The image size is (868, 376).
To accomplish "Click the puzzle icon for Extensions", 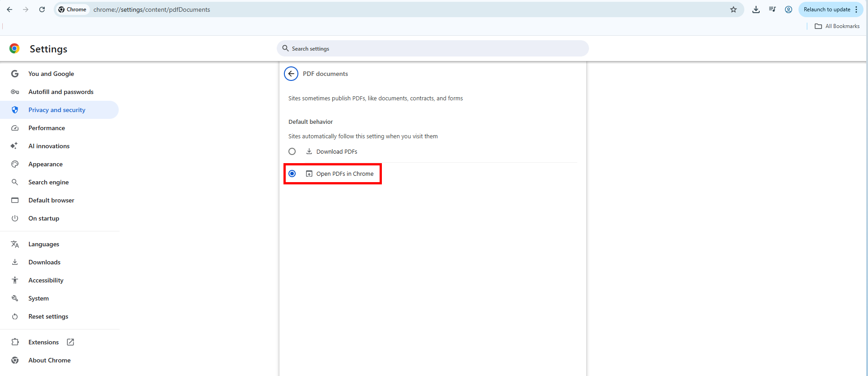I will 15,342.
